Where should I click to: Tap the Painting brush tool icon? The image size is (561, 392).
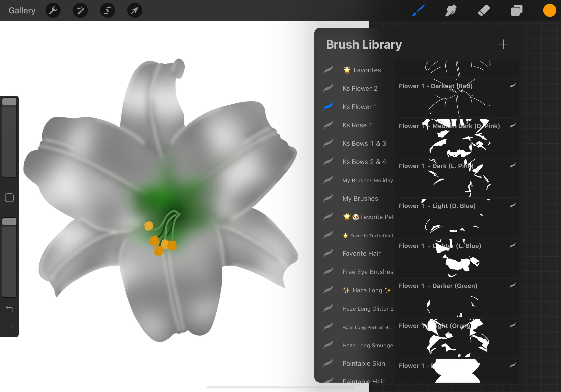coord(418,10)
